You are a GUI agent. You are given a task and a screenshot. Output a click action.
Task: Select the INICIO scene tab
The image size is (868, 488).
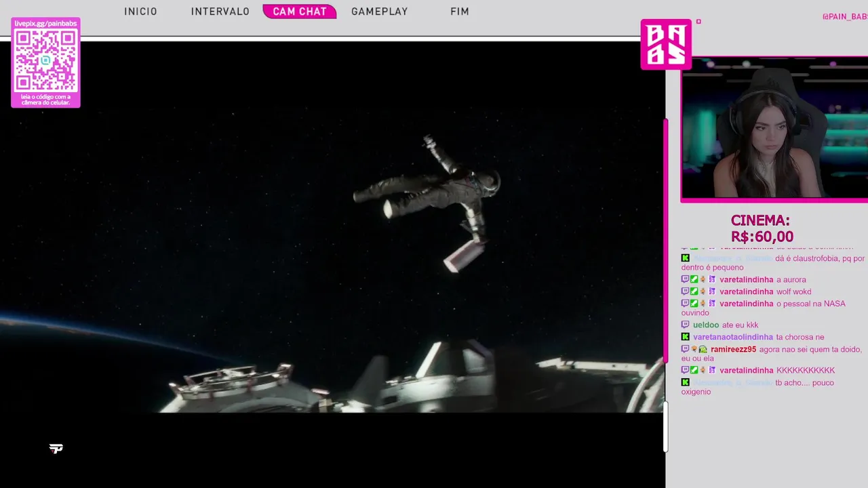pyautogui.click(x=140, y=12)
